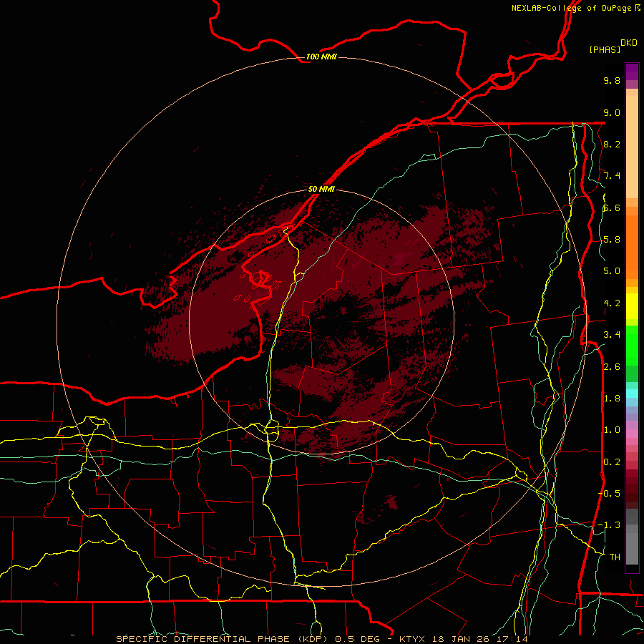The image size is (644, 644).
Task: Click the 5.0 value on color scale
Action: pyautogui.click(x=612, y=271)
